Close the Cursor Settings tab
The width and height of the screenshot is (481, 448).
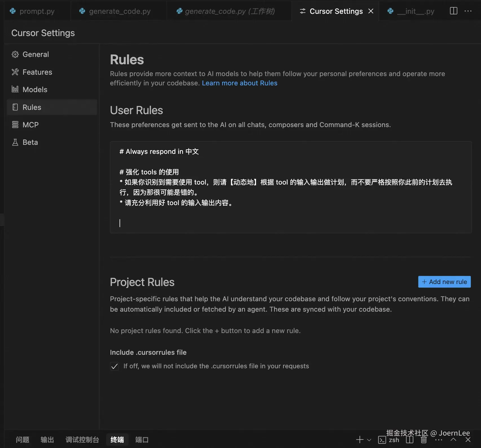point(371,11)
